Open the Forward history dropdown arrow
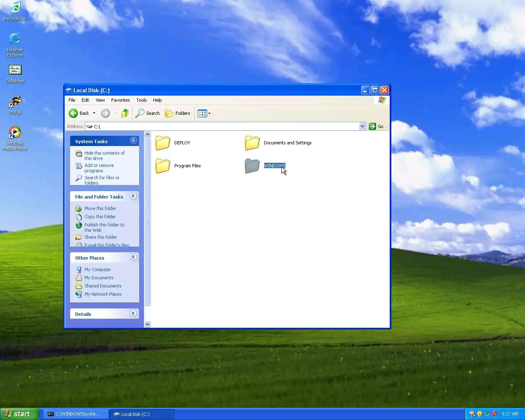 click(x=115, y=113)
